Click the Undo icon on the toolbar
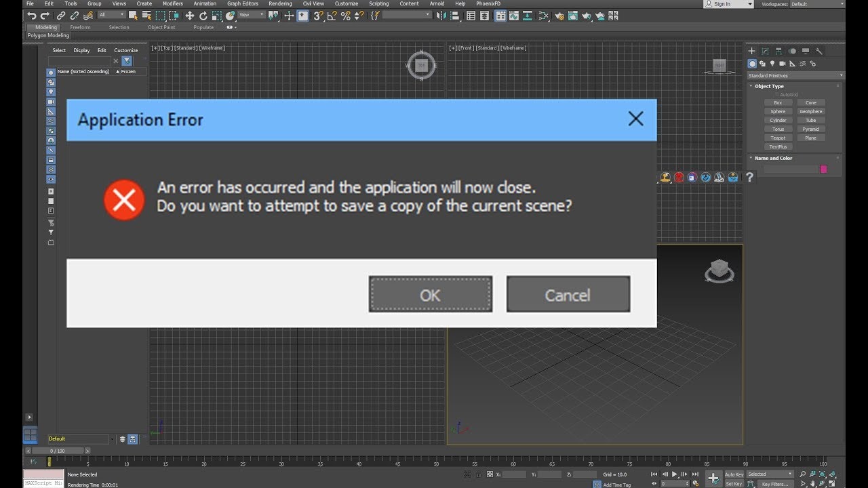868x488 pixels. click(33, 16)
